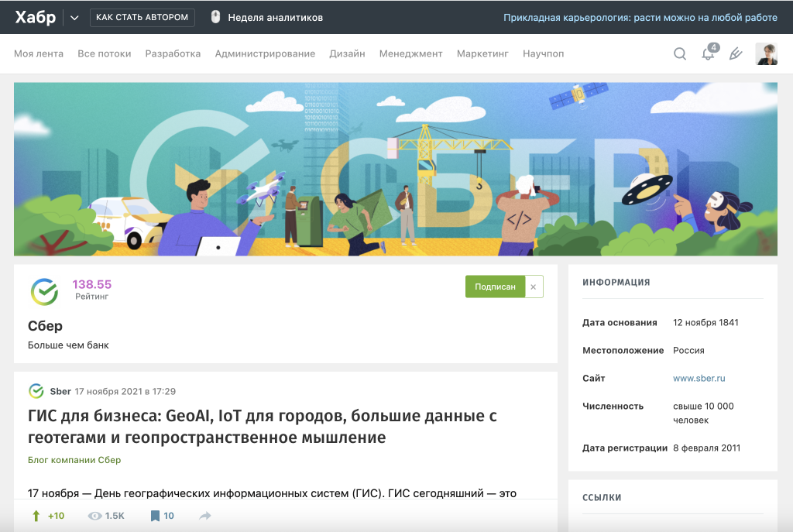Open the ГИС для бизнеса article title
Image resolution: width=793 pixels, height=532 pixels.
262,427
